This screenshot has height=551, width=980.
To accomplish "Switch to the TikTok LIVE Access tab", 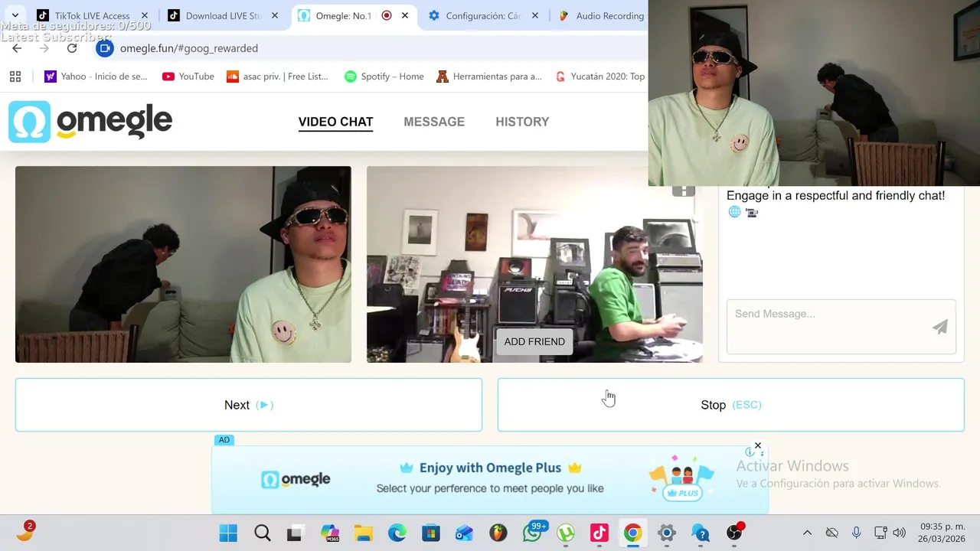I will point(93,15).
